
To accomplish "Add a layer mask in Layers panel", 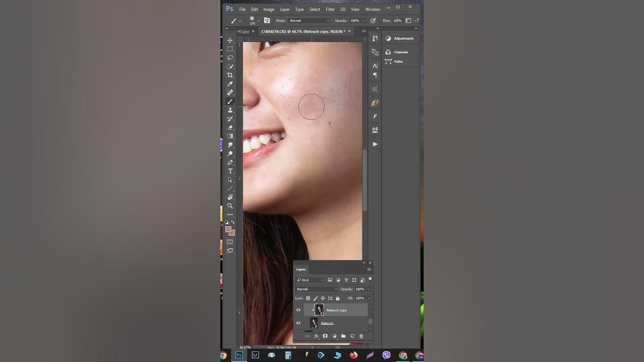I will point(325,336).
